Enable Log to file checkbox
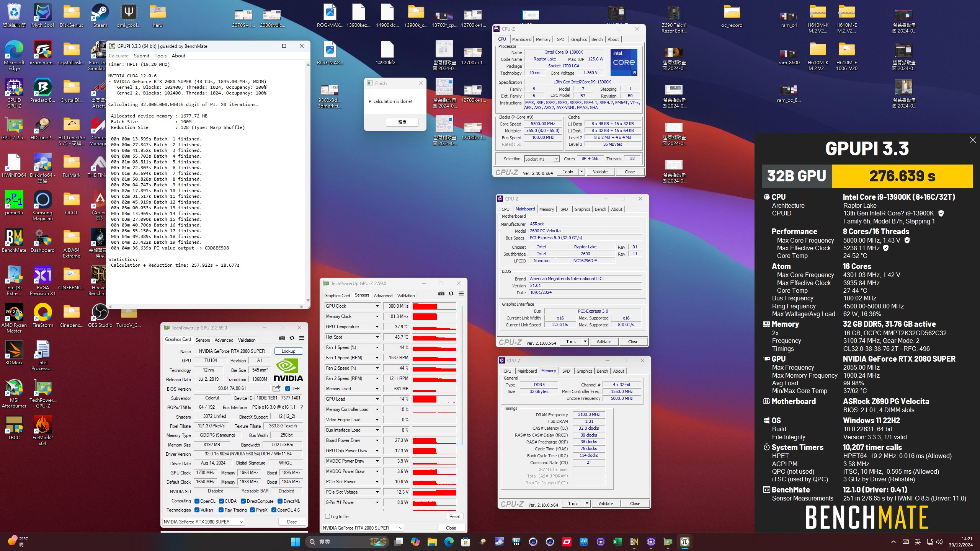This screenshot has width=980, height=551. tap(327, 516)
